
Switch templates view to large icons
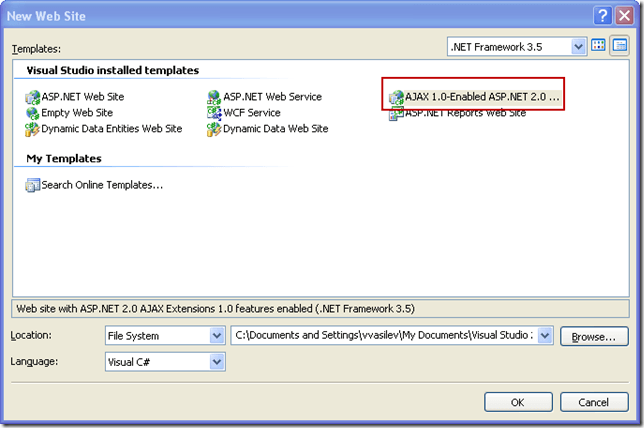point(599,46)
